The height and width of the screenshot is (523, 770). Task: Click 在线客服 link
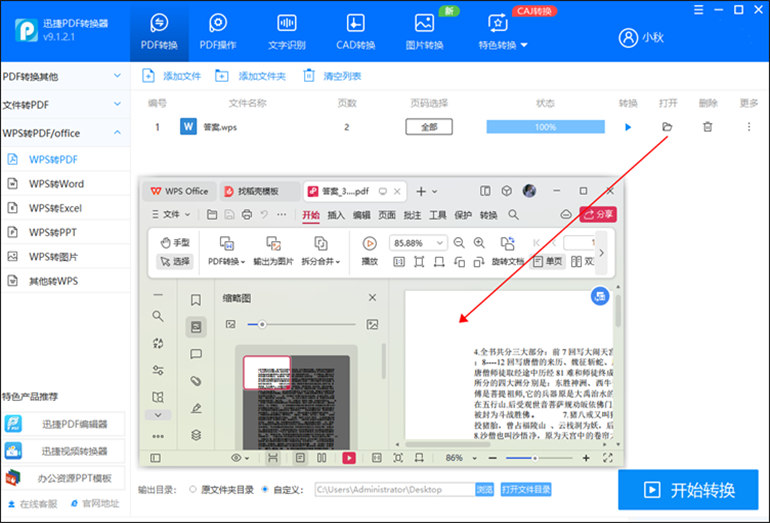(32, 504)
